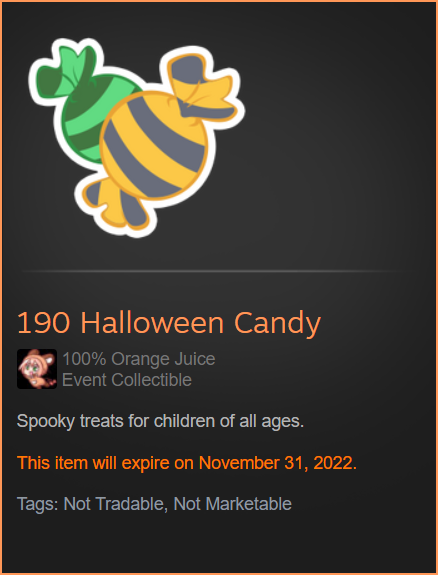Click the Not Tradable tag
The height and width of the screenshot is (575, 438).
coord(113,504)
